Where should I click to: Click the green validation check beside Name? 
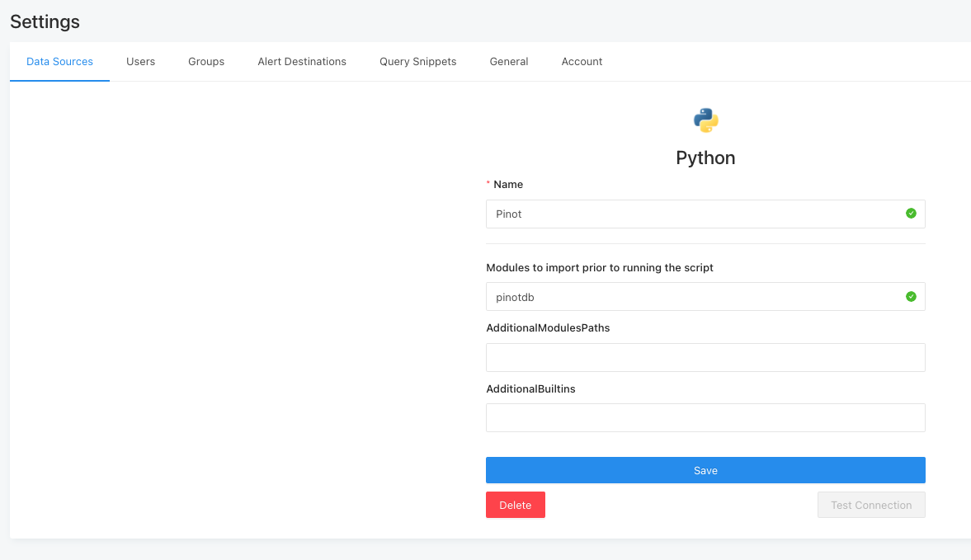click(x=911, y=213)
